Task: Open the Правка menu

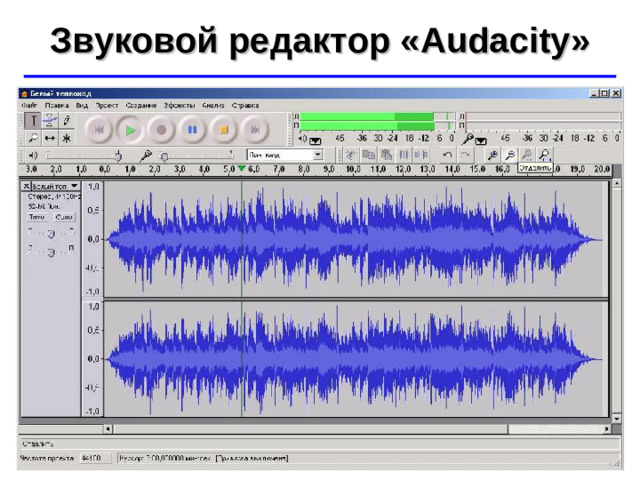Action: point(57,105)
